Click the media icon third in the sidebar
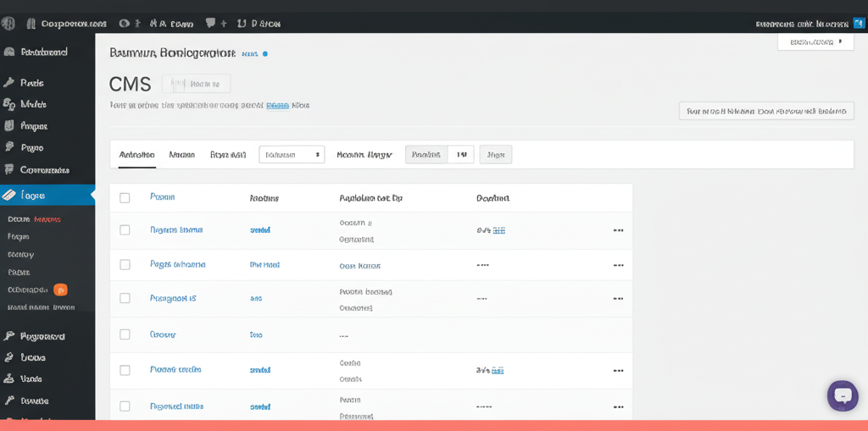Viewport: 868px width, 431px height. (8, 104)
